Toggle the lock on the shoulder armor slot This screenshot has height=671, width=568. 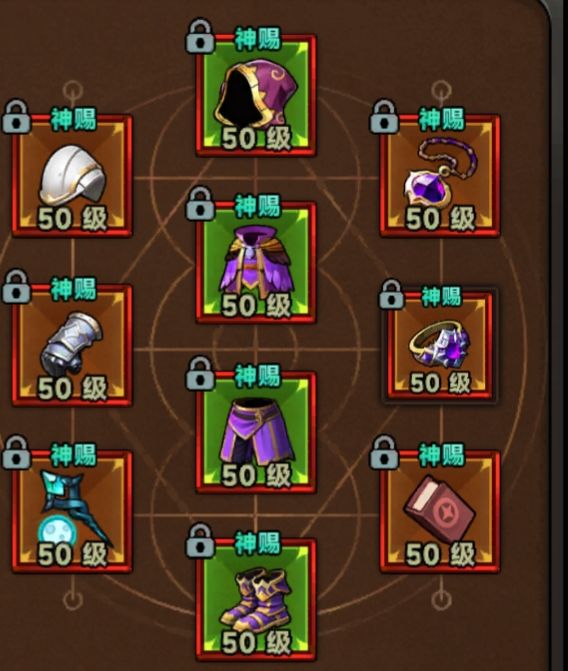click(x=16, y=117)
